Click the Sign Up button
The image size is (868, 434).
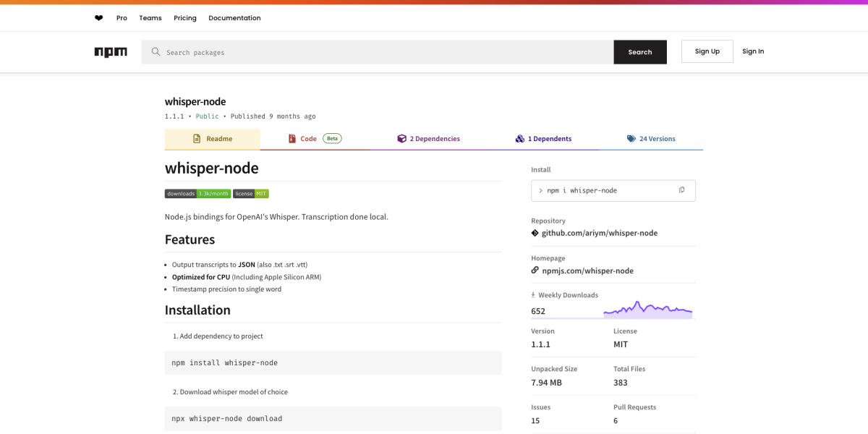pos(707,51)
